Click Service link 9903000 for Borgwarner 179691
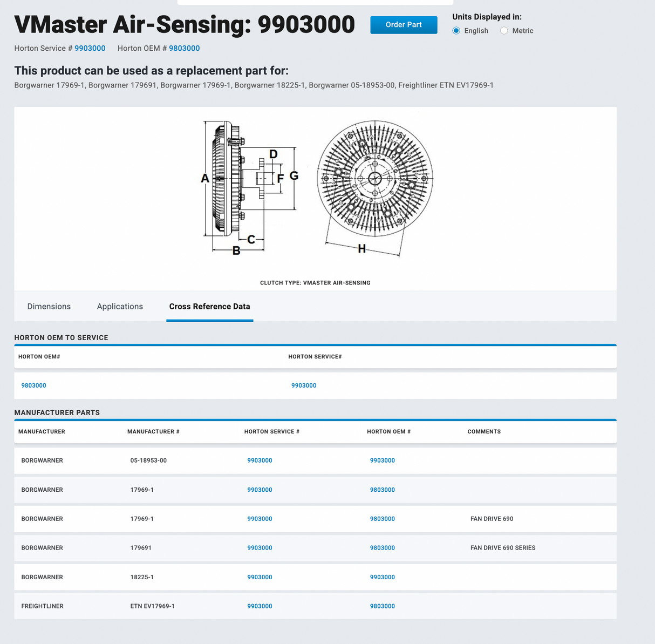Screen dimensions: 655x644 pyautogui.click(x=260, y=548)
